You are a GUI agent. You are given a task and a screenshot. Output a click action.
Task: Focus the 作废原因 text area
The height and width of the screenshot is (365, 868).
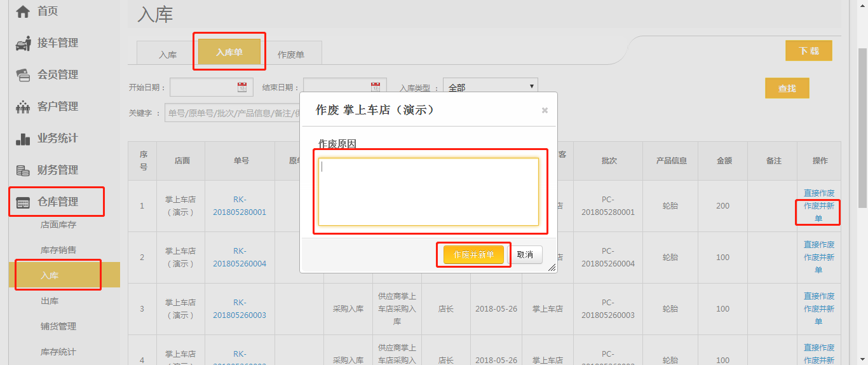click(x=428, y=192)
